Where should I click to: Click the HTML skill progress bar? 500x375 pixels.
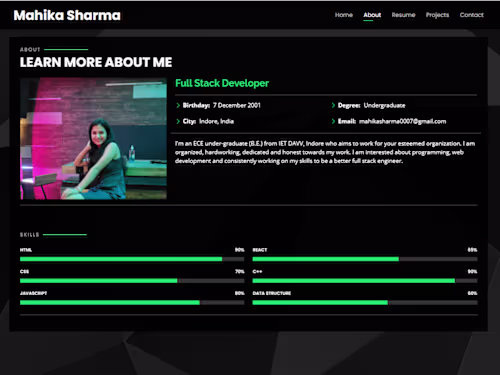click(x=132, y=259)
